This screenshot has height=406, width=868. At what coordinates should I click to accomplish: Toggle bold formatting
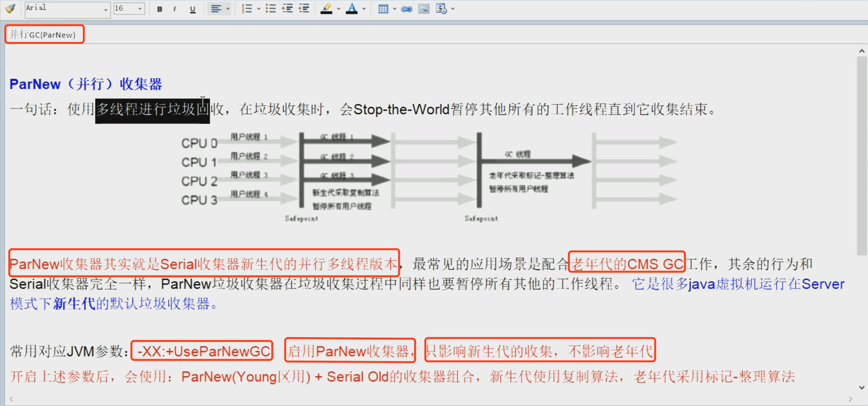pyautogui.click(x=160, y=10)
